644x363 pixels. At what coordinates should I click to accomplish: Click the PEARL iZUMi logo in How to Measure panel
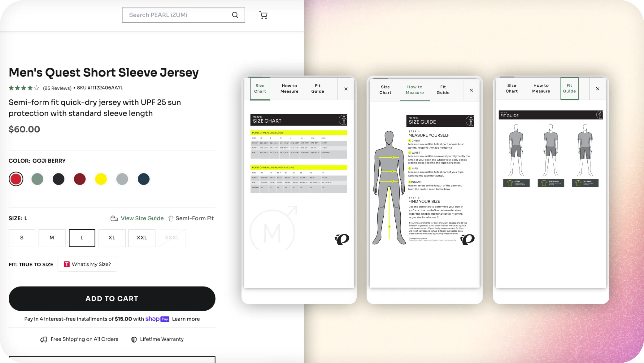468,239
